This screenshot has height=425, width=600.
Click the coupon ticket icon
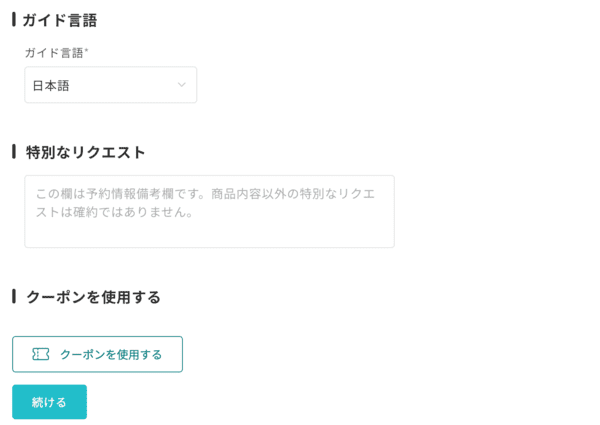[41, 354]
